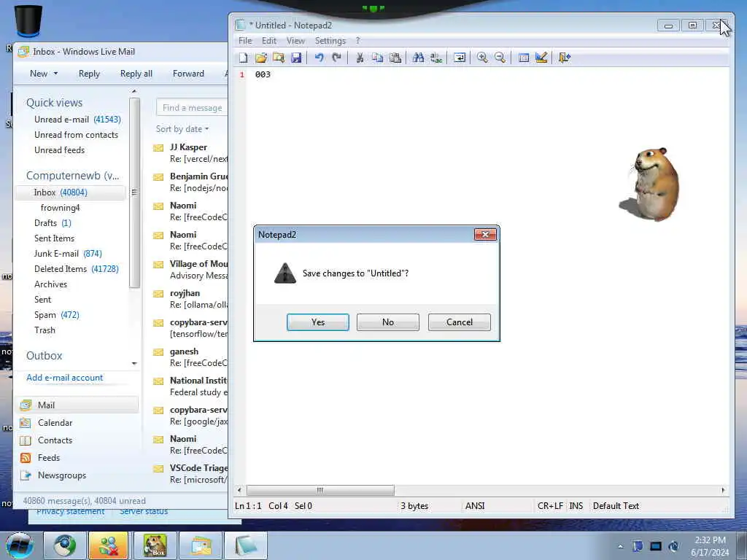This screenshot has width=747, height=560.
Task: Open the frowning4 subfolder
Action: coord(60,208)
